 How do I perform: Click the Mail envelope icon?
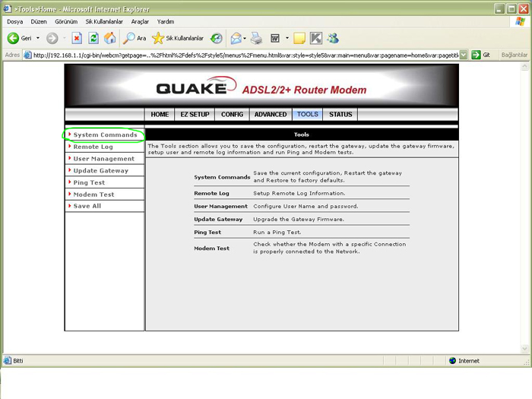click(x=236, y=38)
